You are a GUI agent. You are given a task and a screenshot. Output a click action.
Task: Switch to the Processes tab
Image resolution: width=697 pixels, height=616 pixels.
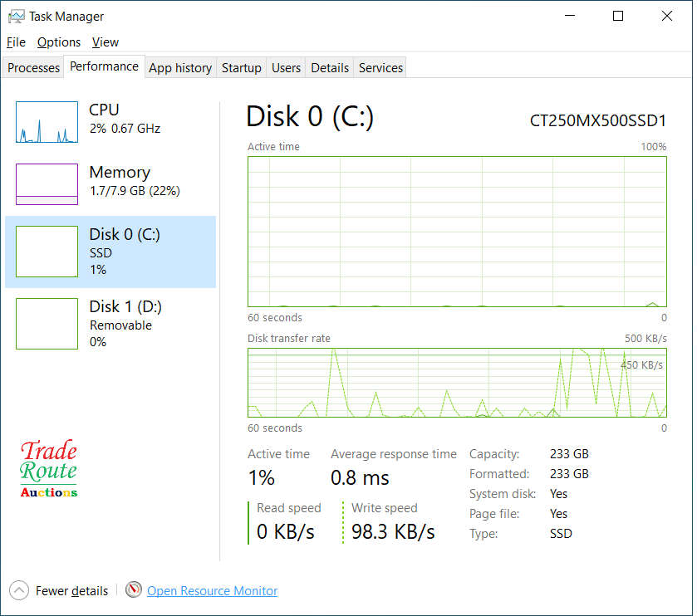(x=32, y=67)
